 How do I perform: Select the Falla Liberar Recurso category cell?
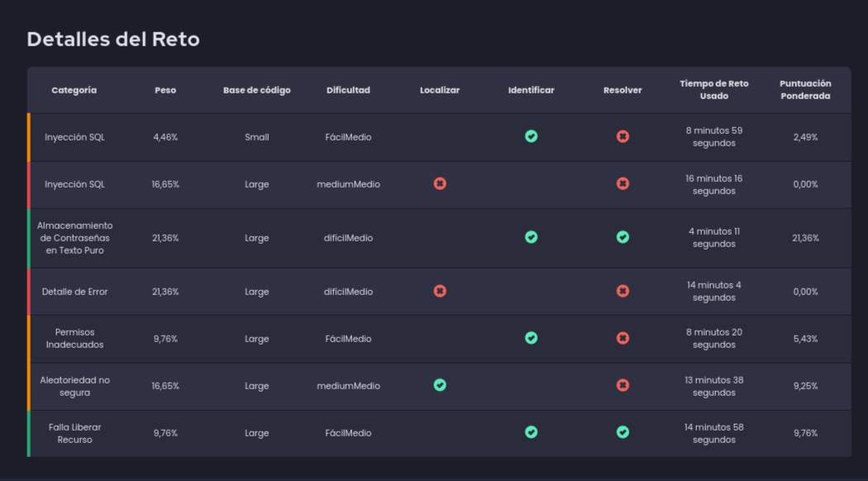[74, 433]
